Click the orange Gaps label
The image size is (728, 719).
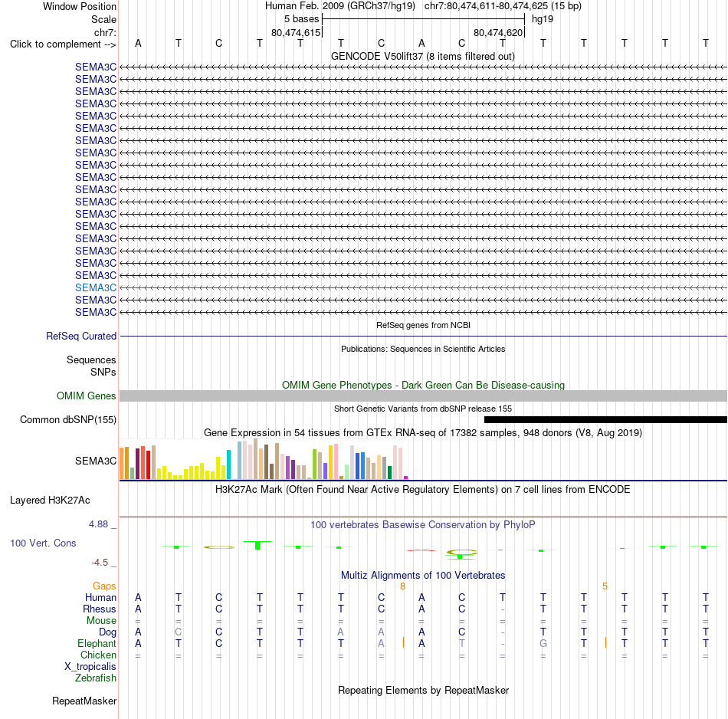click(x=104, y=586)
